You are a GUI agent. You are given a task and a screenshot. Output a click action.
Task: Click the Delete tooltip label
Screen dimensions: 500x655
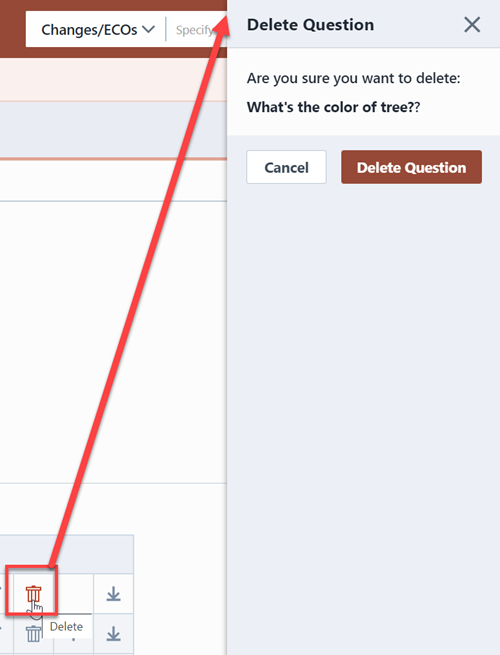point(66,626)
